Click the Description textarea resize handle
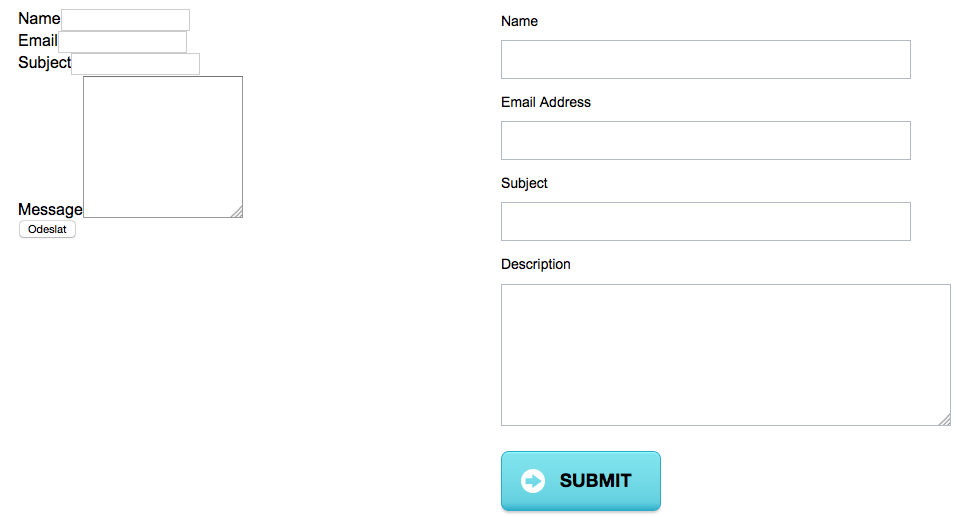 tap(945, 420)
